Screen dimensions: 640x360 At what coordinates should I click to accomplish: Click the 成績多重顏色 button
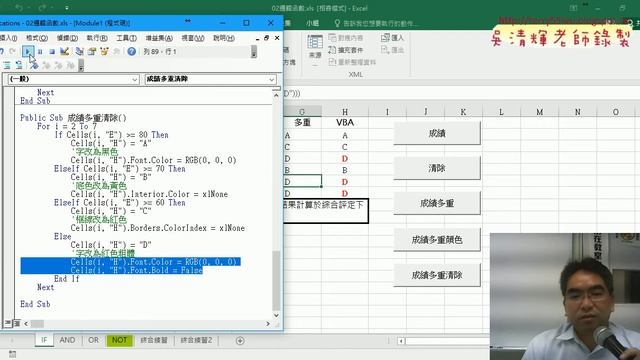tap(437, 240)
